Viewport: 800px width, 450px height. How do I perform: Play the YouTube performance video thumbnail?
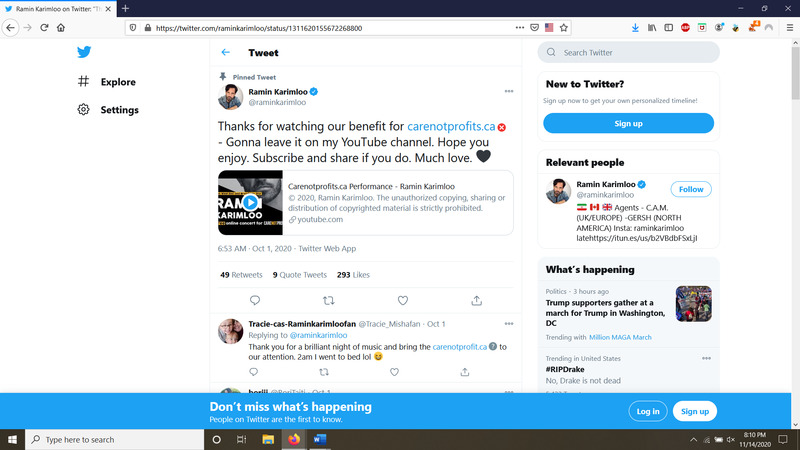click(250, 202)
